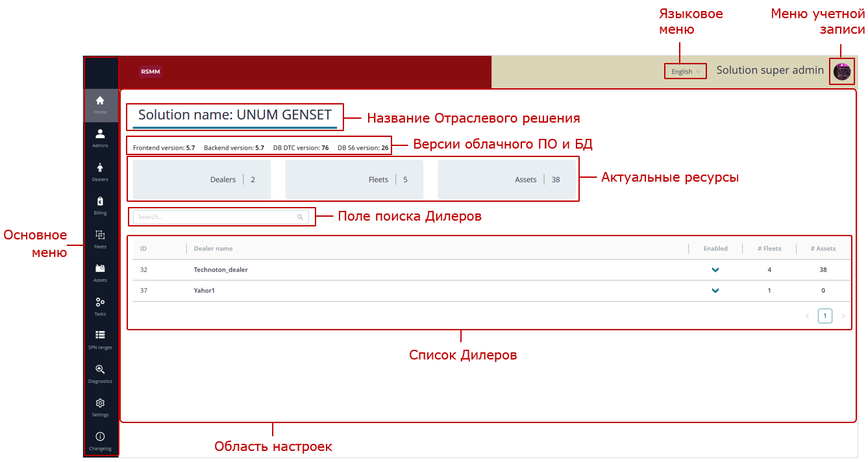Open the Home page in sidebar
This screenshot has width=868, height=462.
(100, 104)
